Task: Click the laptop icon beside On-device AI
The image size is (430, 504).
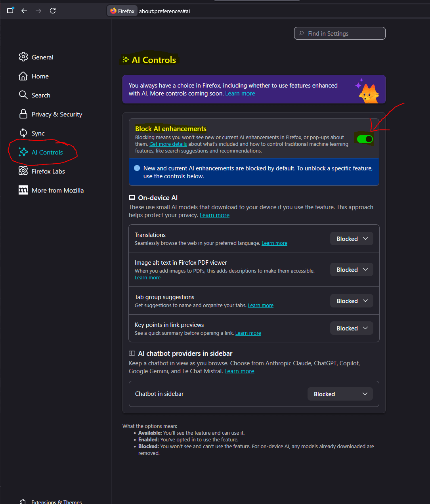Action: [x=132, y=197]
